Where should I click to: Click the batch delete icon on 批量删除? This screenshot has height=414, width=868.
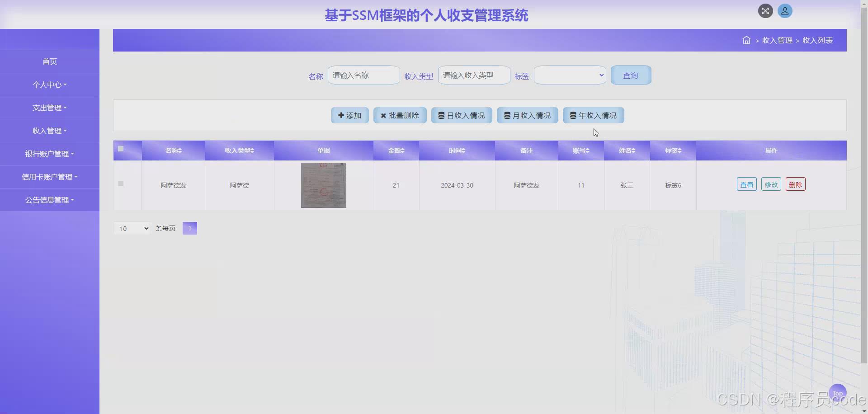click(x=384, y=115)
